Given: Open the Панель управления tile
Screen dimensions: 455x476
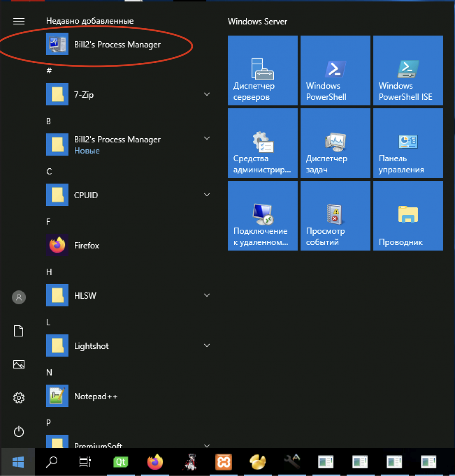Looking at the screenshot, I should tap(408, 143).
